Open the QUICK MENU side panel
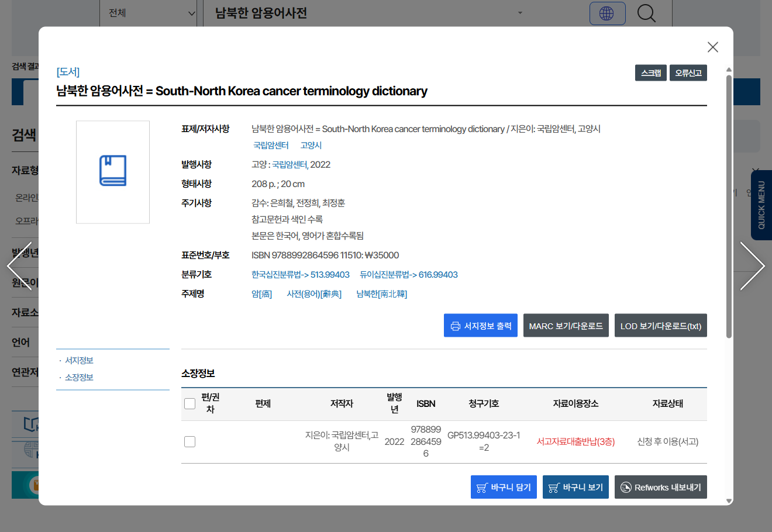The height and width of the screenshot is (532, 772). point(761,205)
